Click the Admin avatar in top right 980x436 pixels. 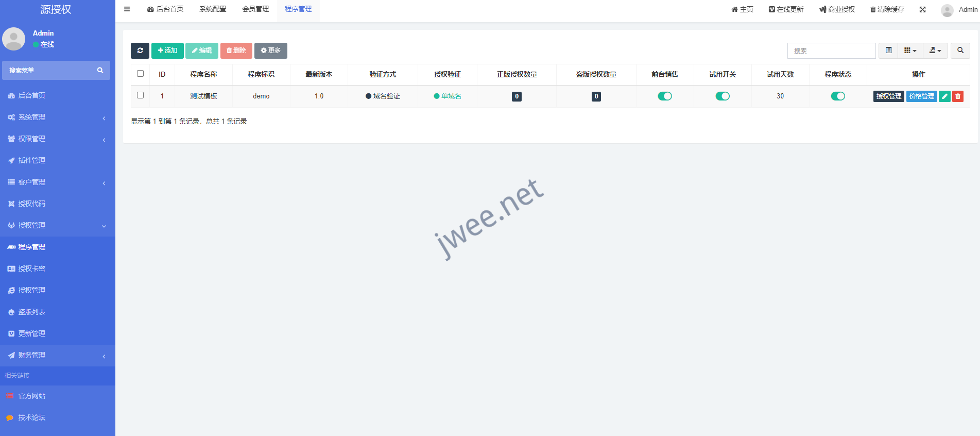(x=947, y=10)
